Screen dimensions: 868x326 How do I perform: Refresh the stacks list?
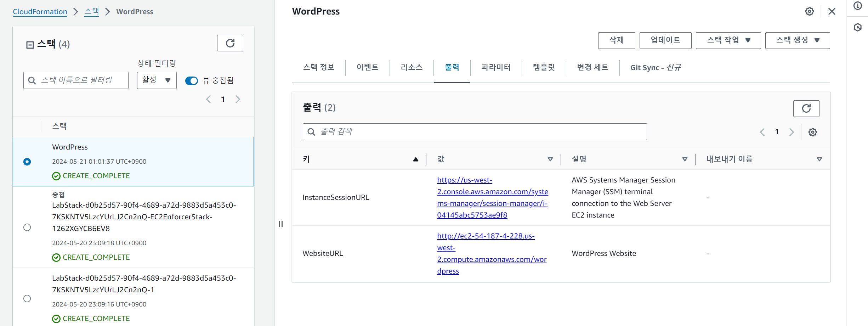230,43
